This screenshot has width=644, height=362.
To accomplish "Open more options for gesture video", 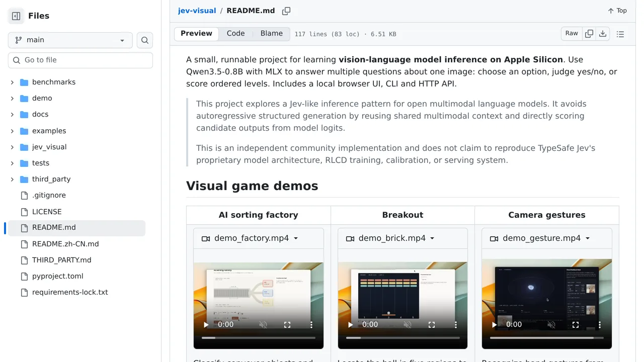I will [600, 325].
